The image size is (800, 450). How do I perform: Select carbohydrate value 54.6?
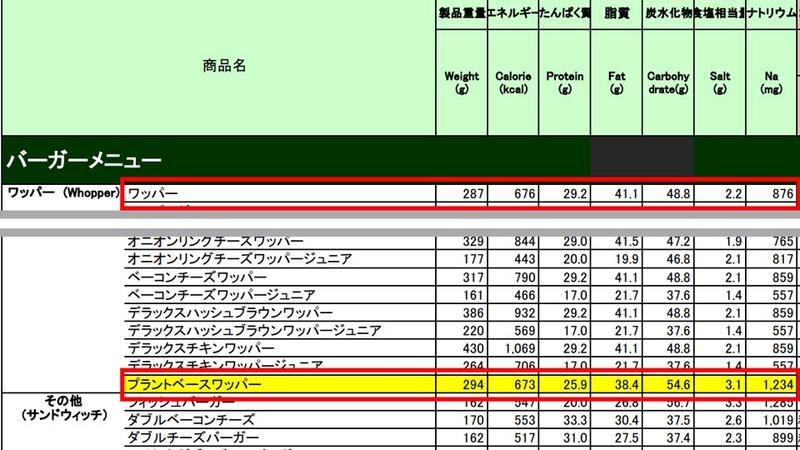tap(678, 385)
